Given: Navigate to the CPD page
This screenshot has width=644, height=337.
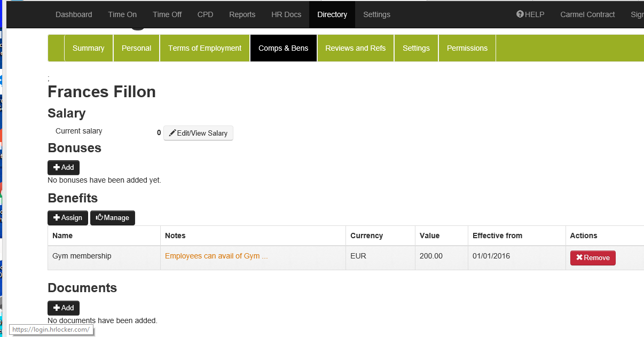Looking at the screenshot, I should pyautogui.click(x=205, y=14).
